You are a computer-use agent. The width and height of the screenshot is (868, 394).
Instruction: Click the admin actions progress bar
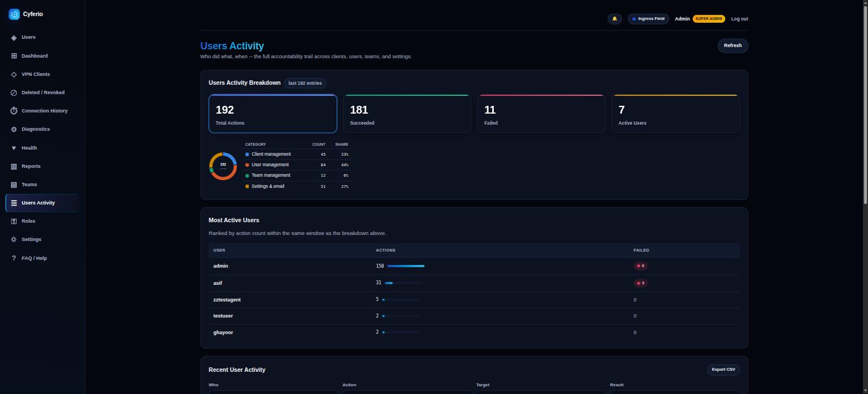(x=406, y=266)
